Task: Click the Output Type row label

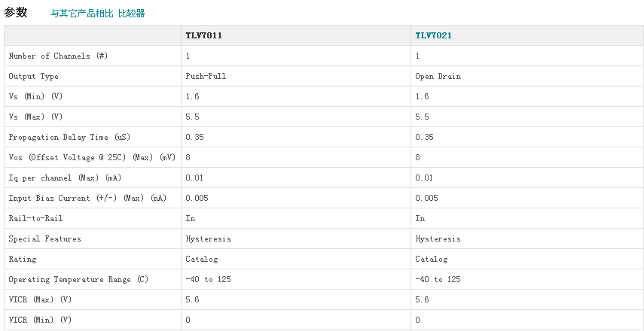Action: pos(33,76)
